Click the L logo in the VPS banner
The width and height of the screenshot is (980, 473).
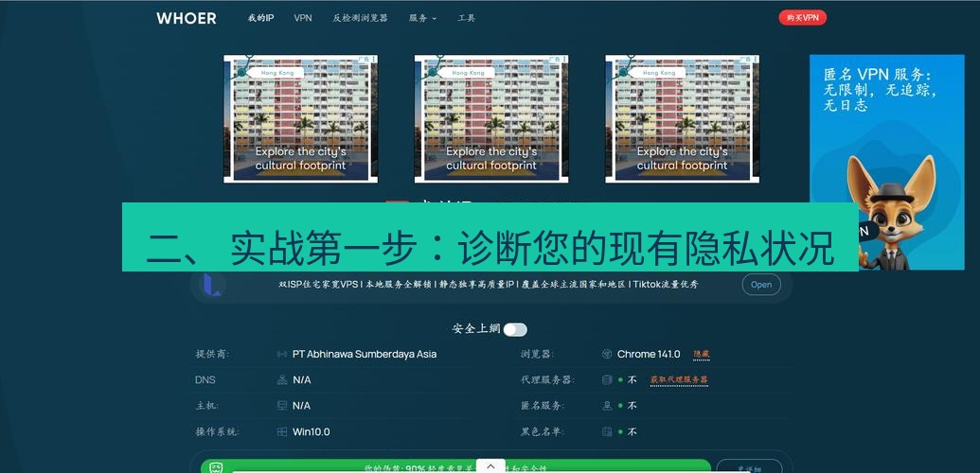(211, 285)
